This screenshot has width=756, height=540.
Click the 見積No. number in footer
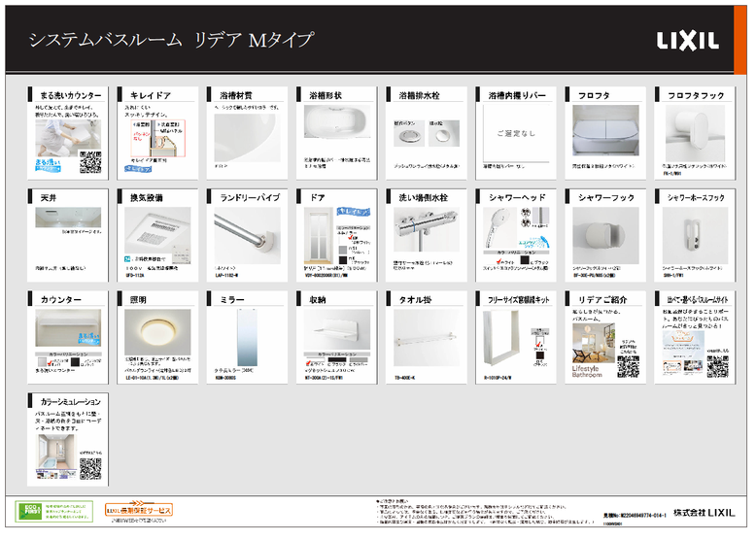point(635,516)
